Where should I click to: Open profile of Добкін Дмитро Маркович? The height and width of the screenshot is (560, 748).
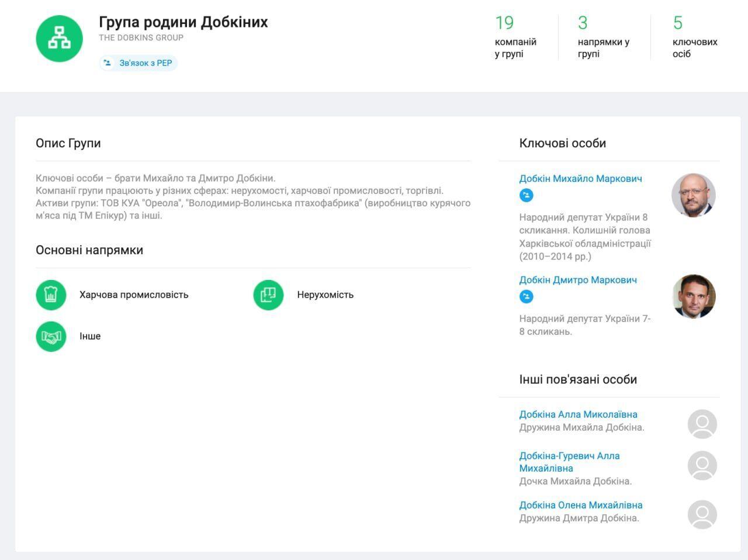pyautogui.click(x=579, y=279)
